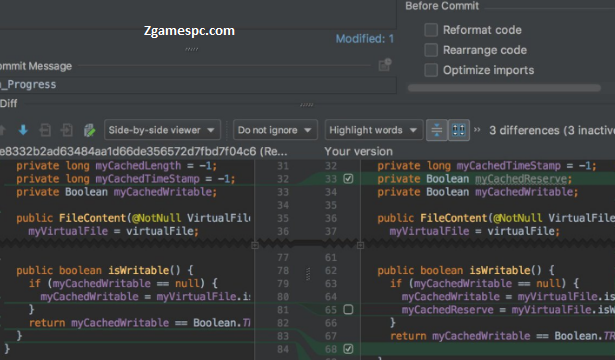Image resolution: width=615 pixels, height=360 pixels.
Task: Check the change checkbox at line 65
Action: (348, 309)
